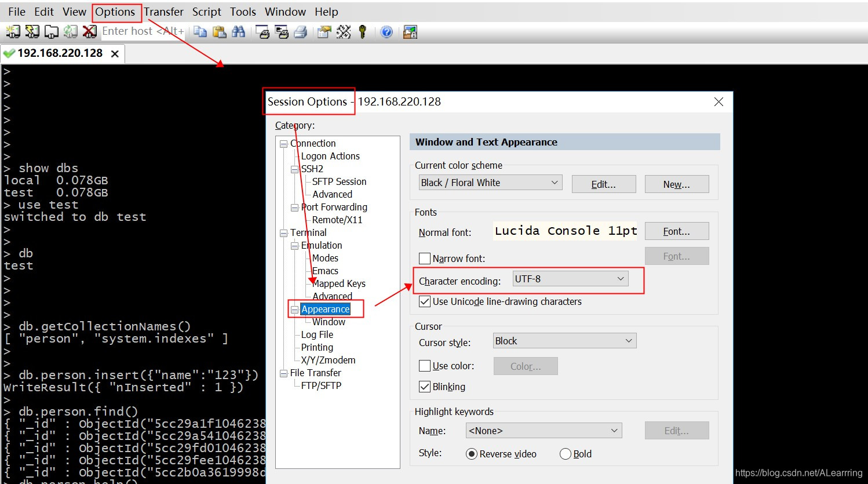This screenshot has width=868, height=484.
Task: Close the 192.168.220.128 session tab
Action: pyautogui.click(x=115, y=54)
